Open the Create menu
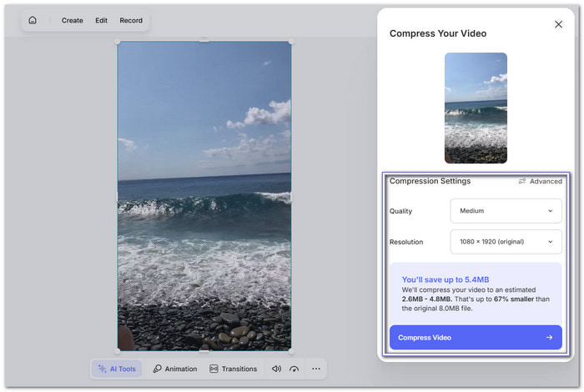Screen dimensions: 584x392 click(73, 21)
